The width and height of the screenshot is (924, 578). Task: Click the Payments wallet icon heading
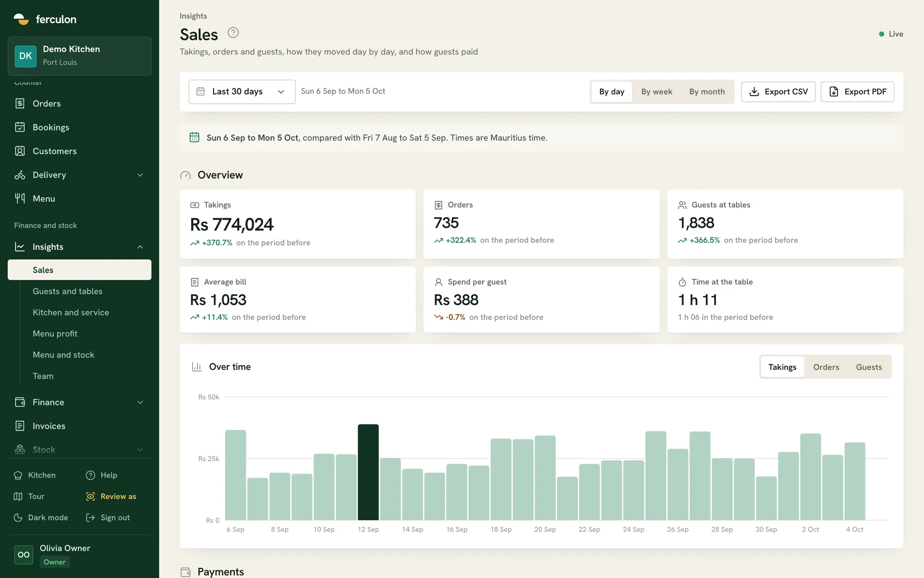click(x=186, y=572)
